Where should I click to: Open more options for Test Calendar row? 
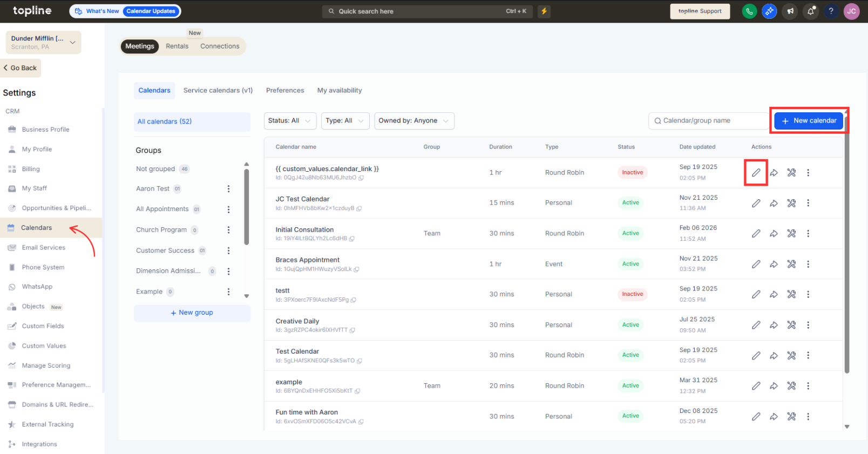tap(808, 355)
